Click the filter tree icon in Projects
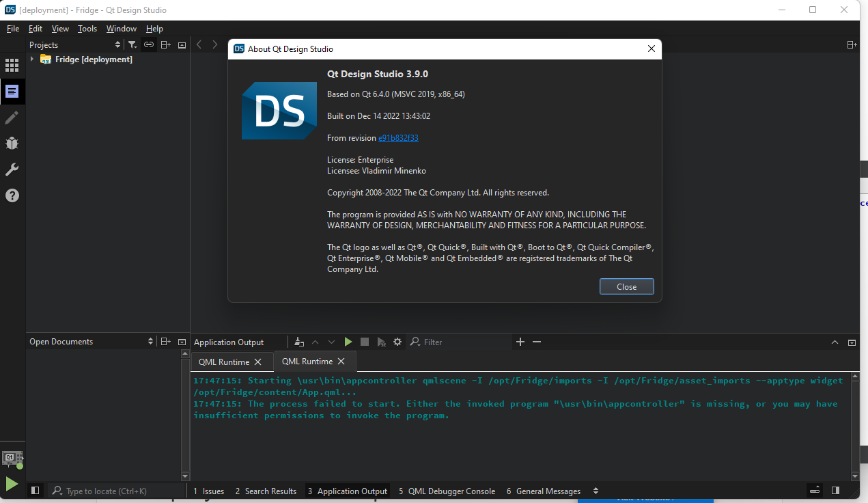This screenshot has width=868, height=503. coord(132,45)
